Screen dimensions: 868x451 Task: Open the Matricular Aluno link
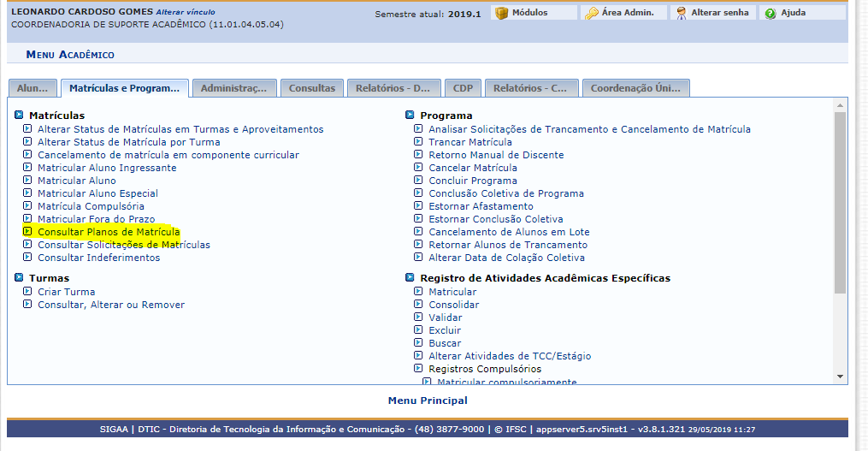[x=77, y=181]
